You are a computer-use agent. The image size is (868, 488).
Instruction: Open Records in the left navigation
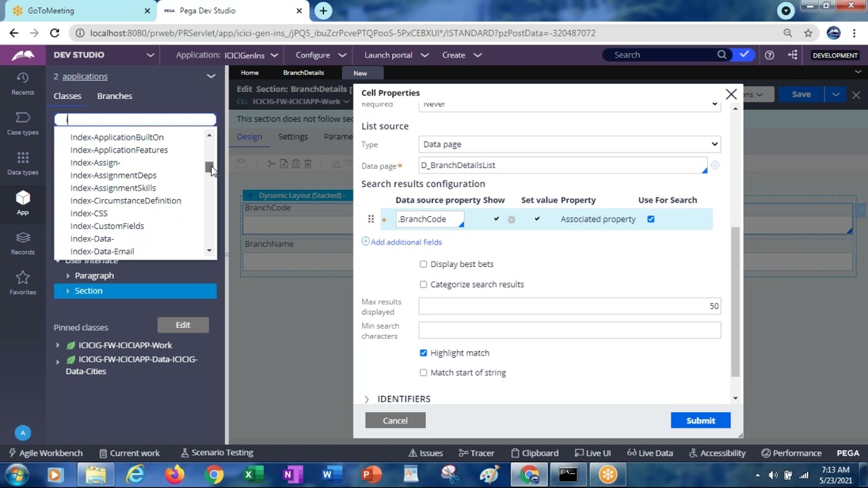(22, 243)
